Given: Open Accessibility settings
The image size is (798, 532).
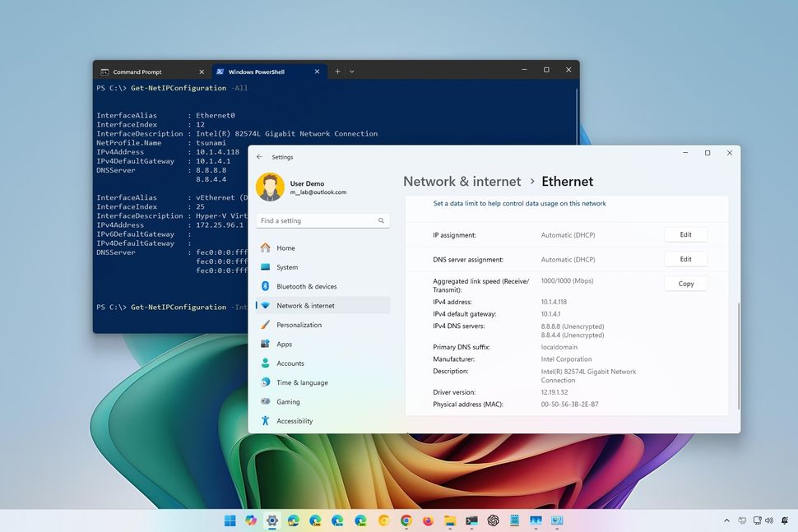Looking at the screenshot, I should (x=295, y=420).
